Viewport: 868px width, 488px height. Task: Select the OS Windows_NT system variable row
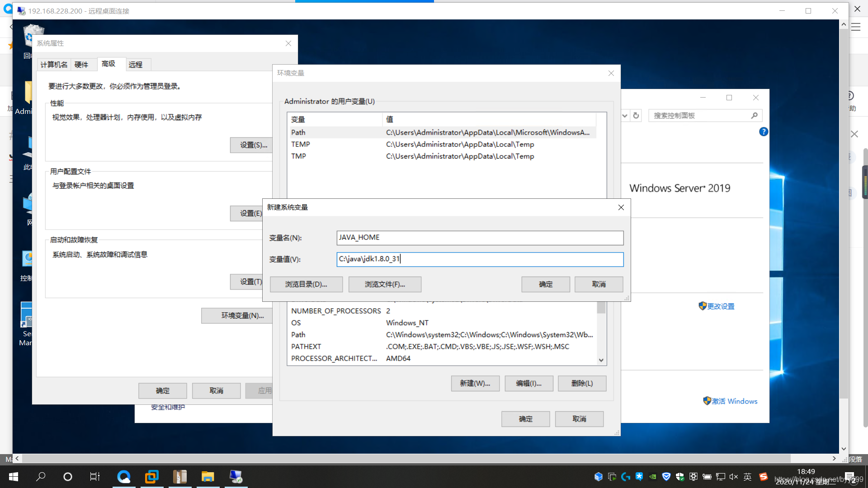tap(442, 323)
